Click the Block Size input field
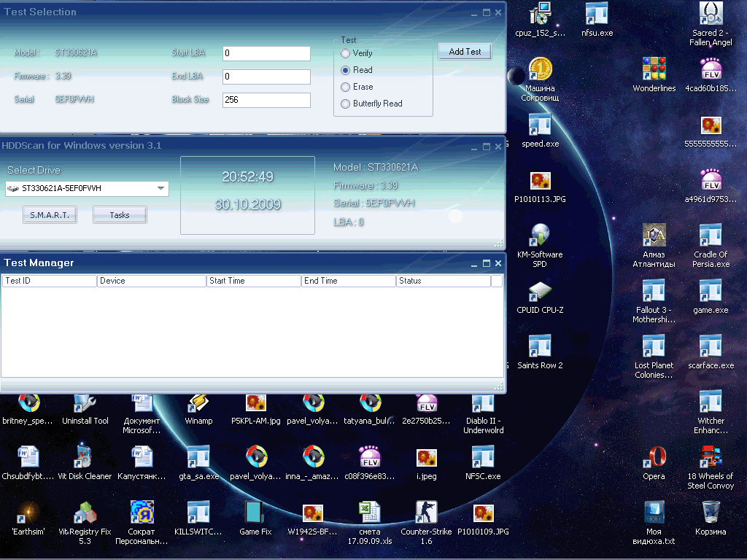The width and height of the screenshot is (747, 560). pyautogui.click(x=266, y=100)
